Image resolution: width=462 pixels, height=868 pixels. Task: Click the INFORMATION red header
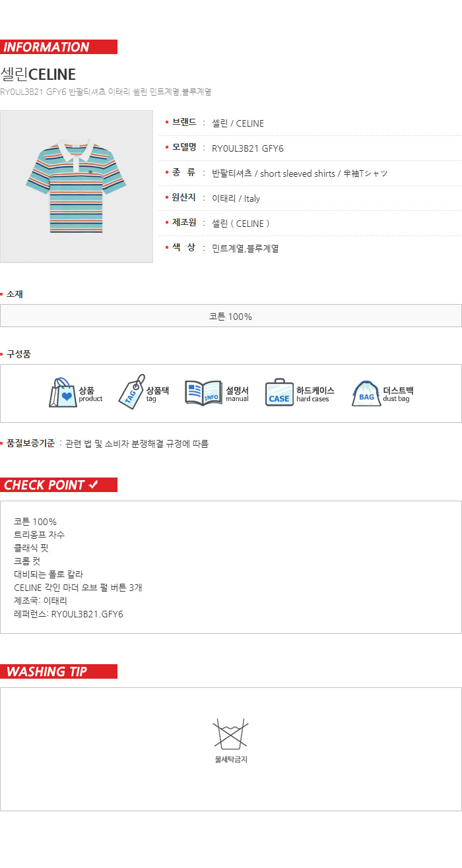click(59, 47)
